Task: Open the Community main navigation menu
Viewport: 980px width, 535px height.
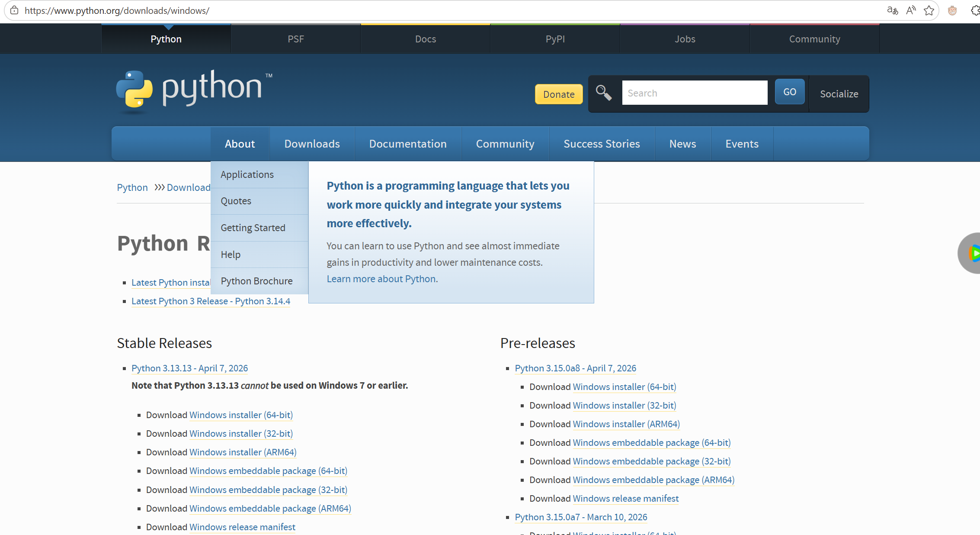Action: (505, 144)
